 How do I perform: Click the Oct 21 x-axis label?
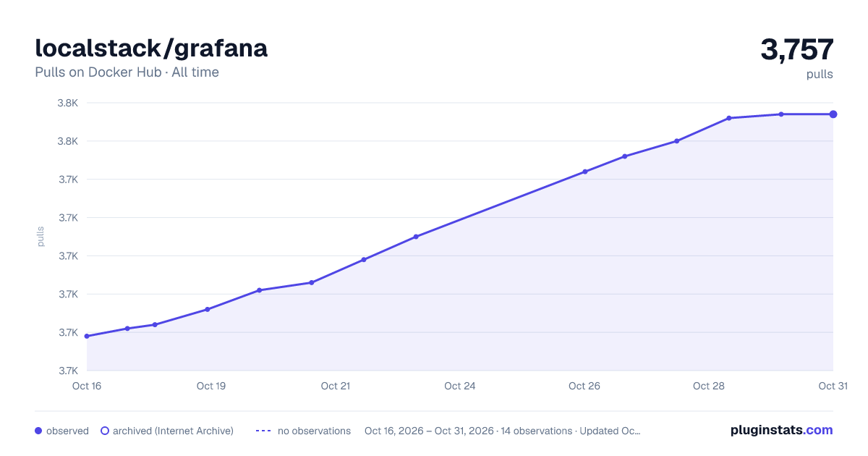[336, 386]
